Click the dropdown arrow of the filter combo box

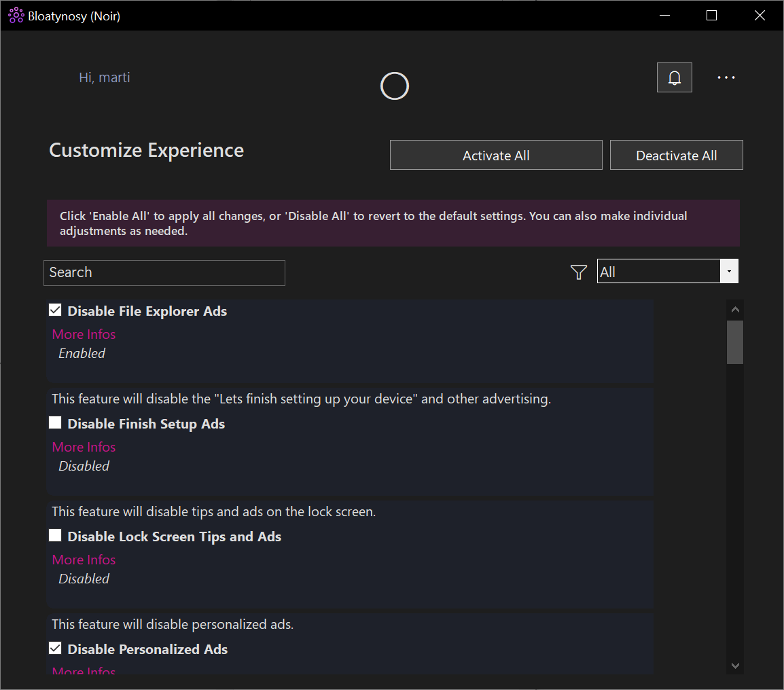pyautogui.click(x=729, y=272)
